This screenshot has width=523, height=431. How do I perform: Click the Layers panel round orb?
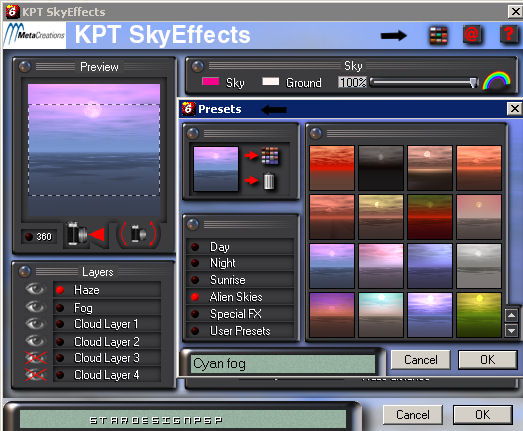(x=25, y=271)
